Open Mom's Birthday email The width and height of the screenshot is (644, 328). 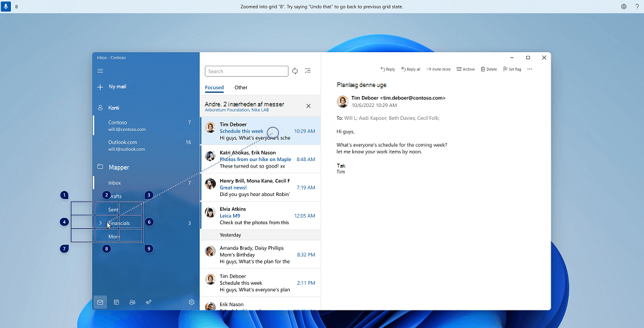260,255
